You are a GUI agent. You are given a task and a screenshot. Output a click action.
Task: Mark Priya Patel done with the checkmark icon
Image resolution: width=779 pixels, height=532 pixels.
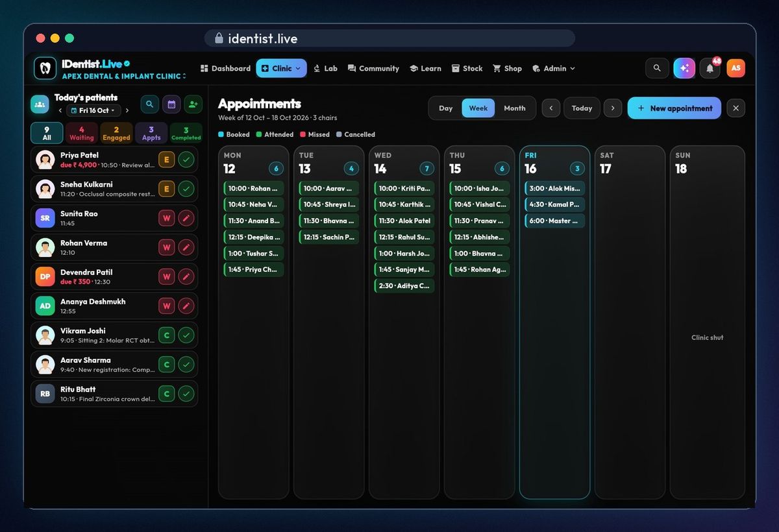(186, 160)
